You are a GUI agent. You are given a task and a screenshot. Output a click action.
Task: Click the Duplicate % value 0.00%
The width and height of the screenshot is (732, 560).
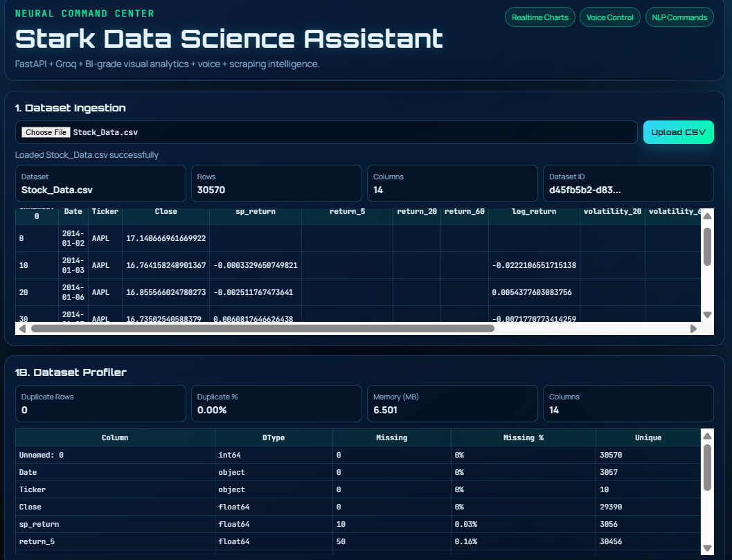pyautogui.click(x=212, y=410)
